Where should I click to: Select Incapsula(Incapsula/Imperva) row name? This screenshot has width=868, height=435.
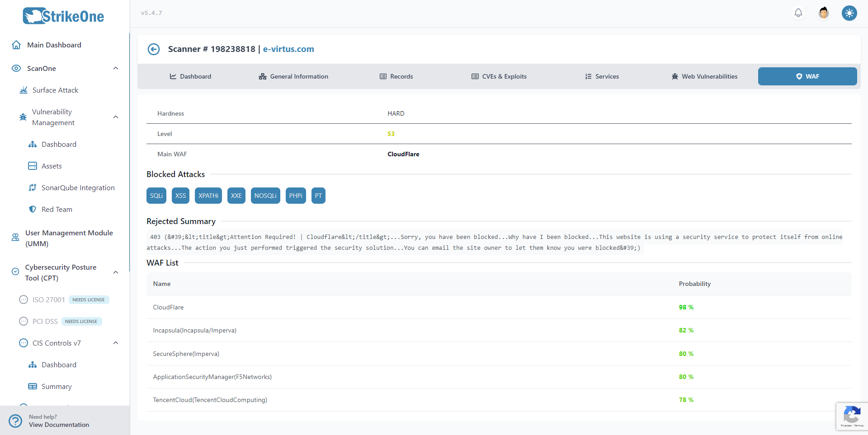[x=195, y=330]
